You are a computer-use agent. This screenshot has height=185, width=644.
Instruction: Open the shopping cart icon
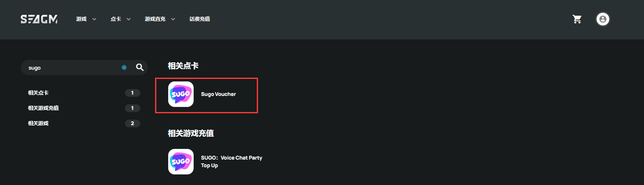pyautogui.click(x=577, y=19)
